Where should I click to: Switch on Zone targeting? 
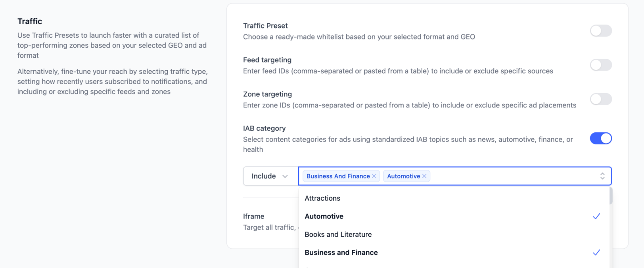point(600,99)
